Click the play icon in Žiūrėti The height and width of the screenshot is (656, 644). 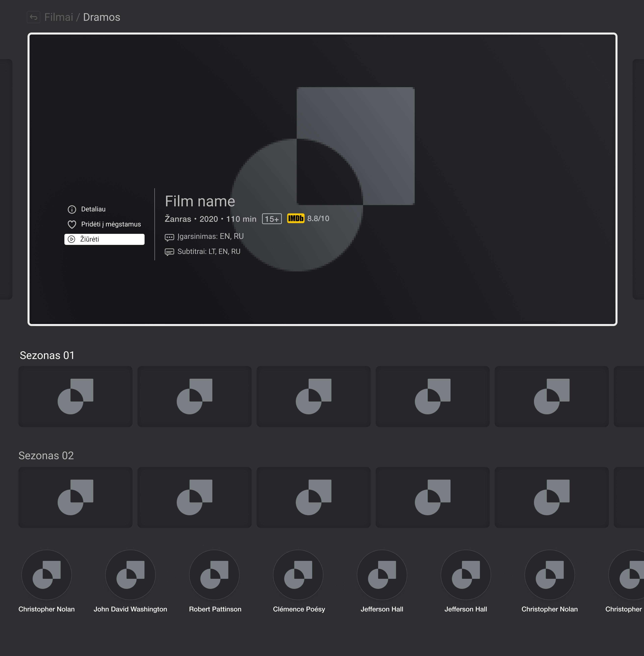pos(71,239)
